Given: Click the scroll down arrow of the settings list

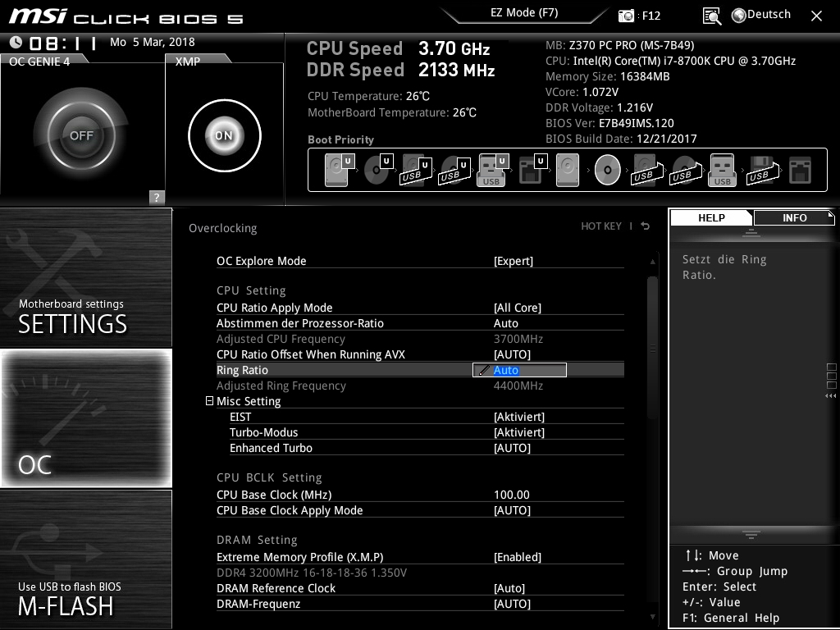Looking at the screenshot, I should (x=652, y=617).
